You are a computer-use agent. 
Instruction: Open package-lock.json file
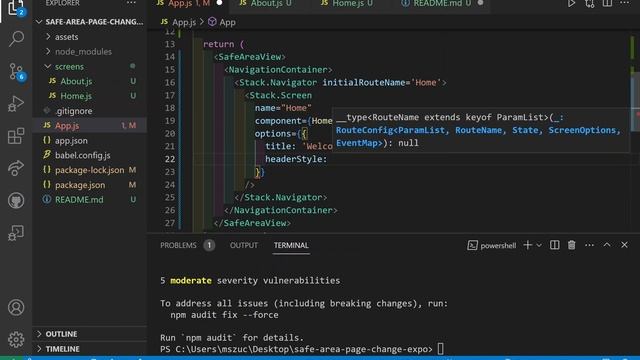point(89,170)
